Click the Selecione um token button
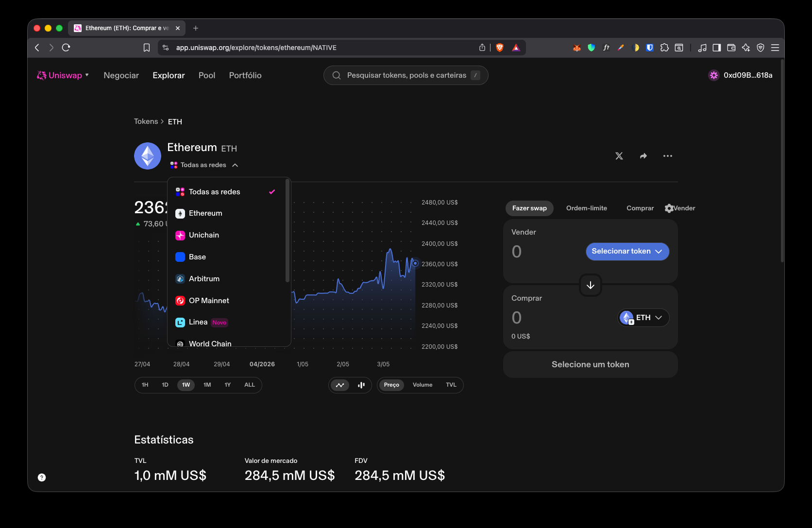Image resolution: width=812 pixels, height=528 pixels. click(x=591, y=364)
